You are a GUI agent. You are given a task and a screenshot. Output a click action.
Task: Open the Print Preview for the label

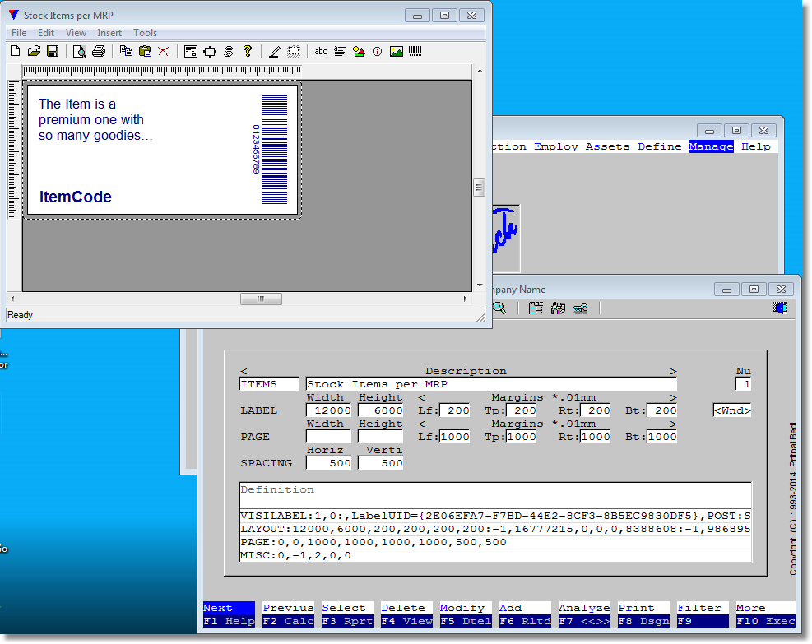80,51
